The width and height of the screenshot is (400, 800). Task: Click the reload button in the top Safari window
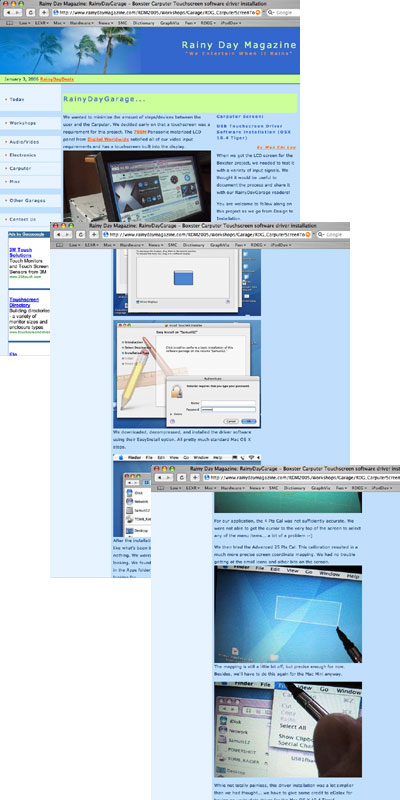pyautogui.click(x=31, y=12)
